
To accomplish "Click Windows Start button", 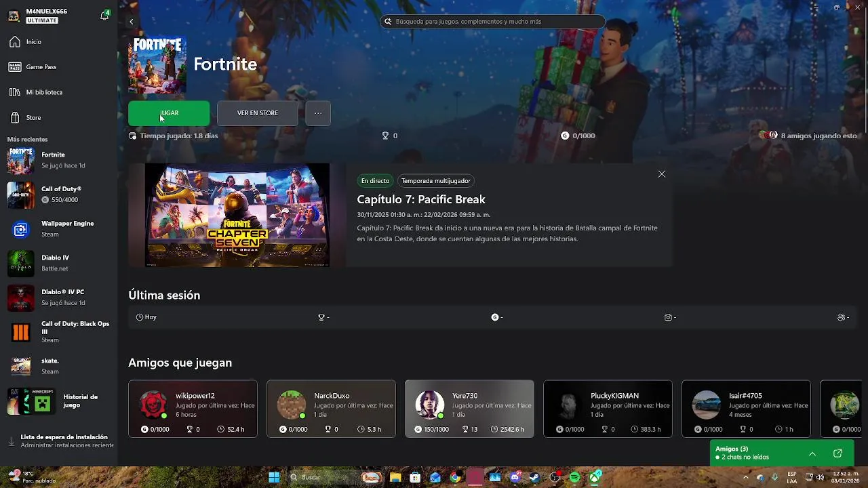I will click(x=274, y=477).
